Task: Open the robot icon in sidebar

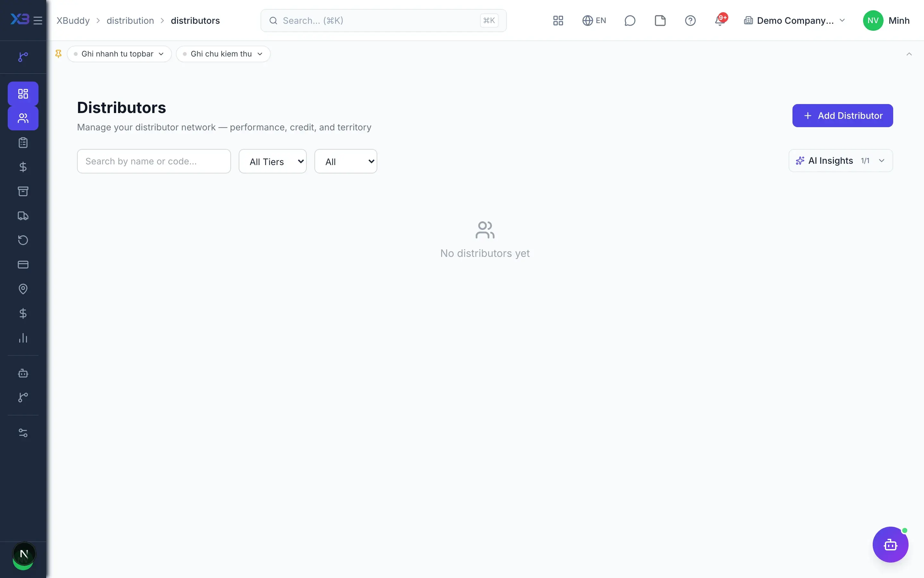Action: click(23, 373)
